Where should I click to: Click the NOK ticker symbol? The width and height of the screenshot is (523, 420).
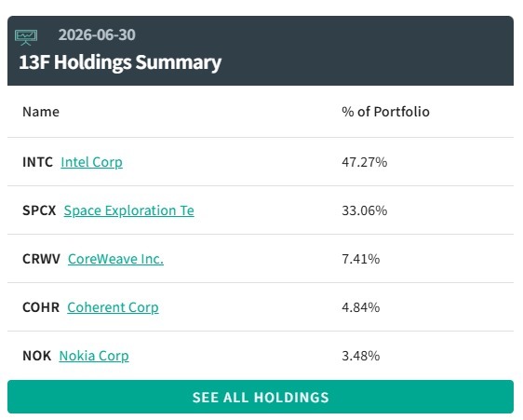tap(37, 356)
